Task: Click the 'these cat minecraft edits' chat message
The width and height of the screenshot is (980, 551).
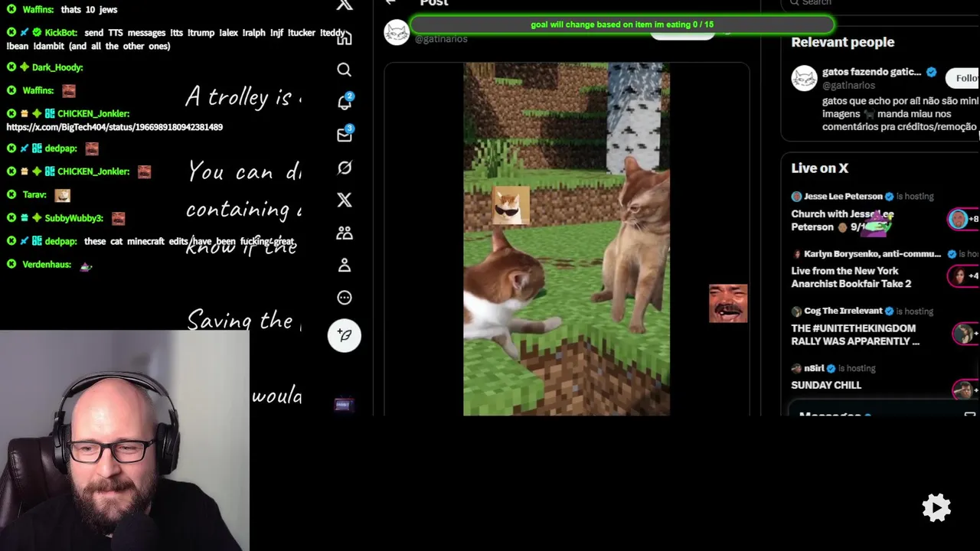Action: pos(190,241)
